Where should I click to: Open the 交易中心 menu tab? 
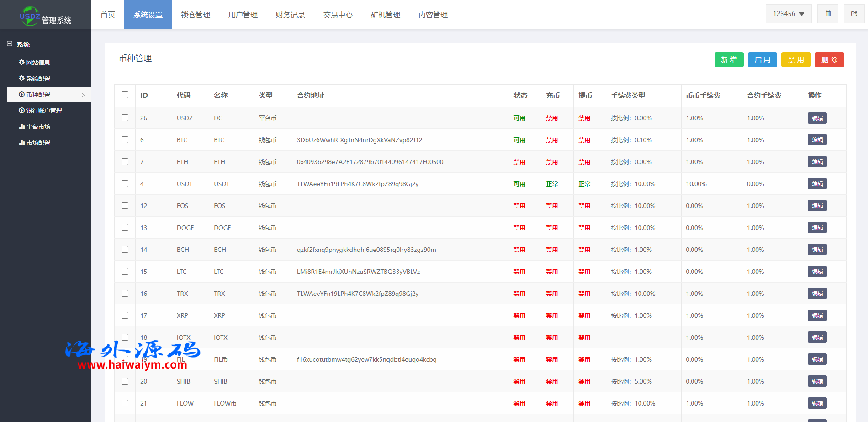(338, 15)
